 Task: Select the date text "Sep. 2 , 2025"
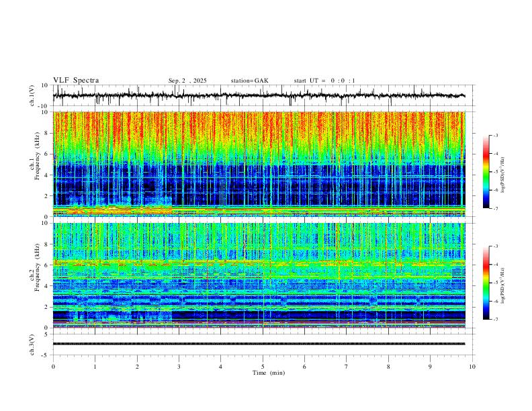(187, 81)
